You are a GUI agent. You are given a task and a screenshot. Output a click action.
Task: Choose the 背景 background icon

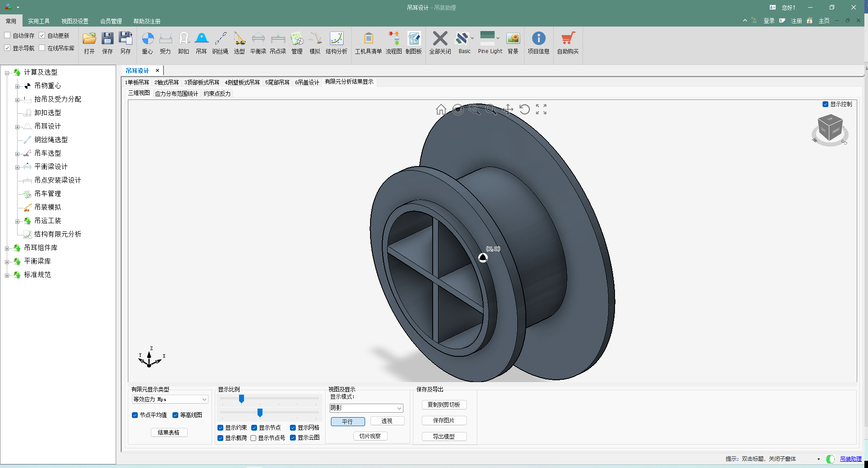513,43
